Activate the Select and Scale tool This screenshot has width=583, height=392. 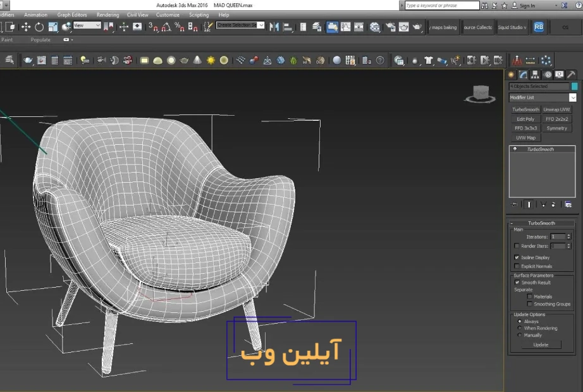coord(52,27)
